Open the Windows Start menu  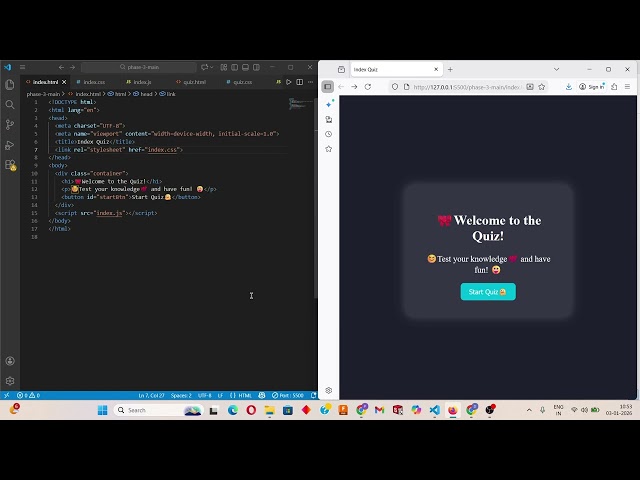click(x=102, y=410)
